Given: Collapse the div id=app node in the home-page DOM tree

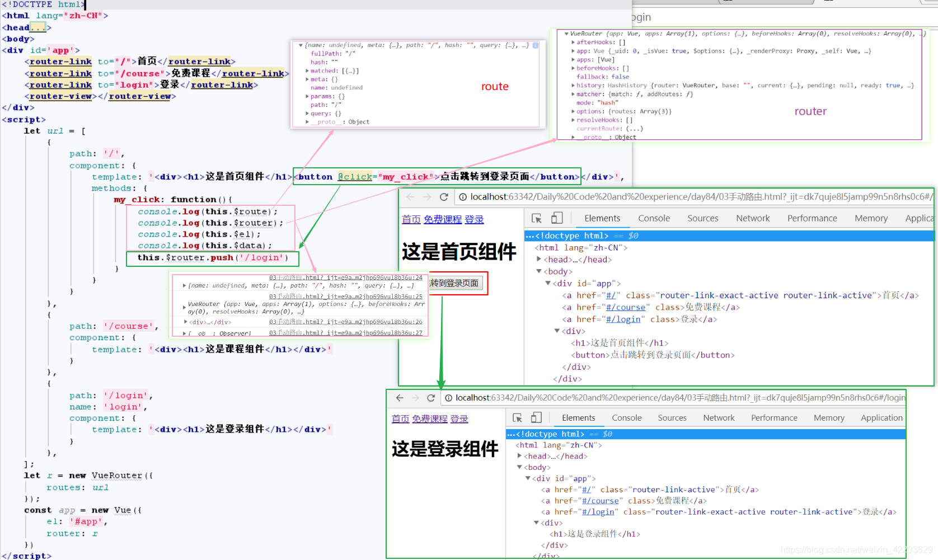Looking at the screenshot, I should coord(548,283).
